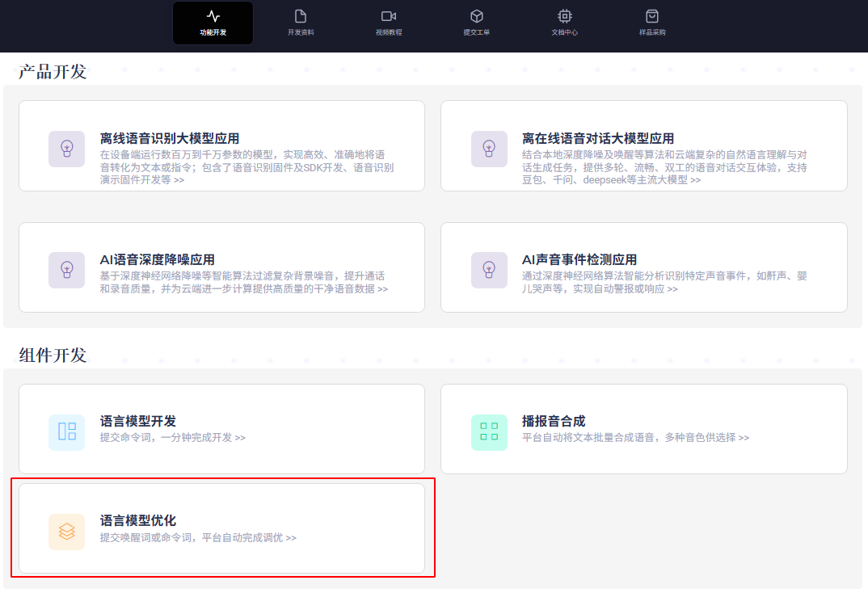868x593 pixels.
Task: Click the lightbulb icon beside AI声音事件检测应用
Action: (489, 270)
